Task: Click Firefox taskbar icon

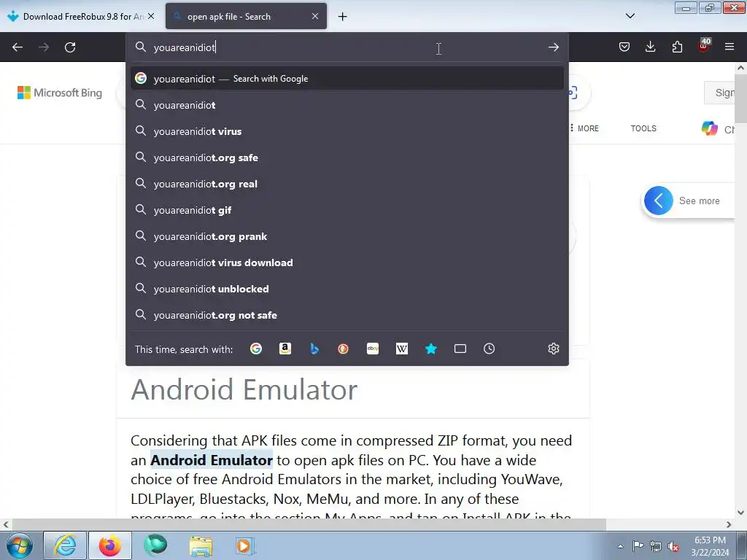Action: tap(110, 545)
